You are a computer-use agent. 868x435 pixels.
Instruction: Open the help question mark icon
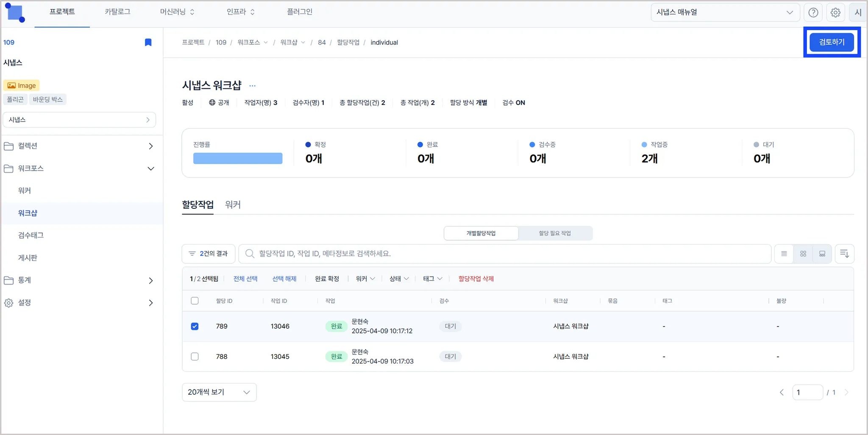[x=813, y=12]
